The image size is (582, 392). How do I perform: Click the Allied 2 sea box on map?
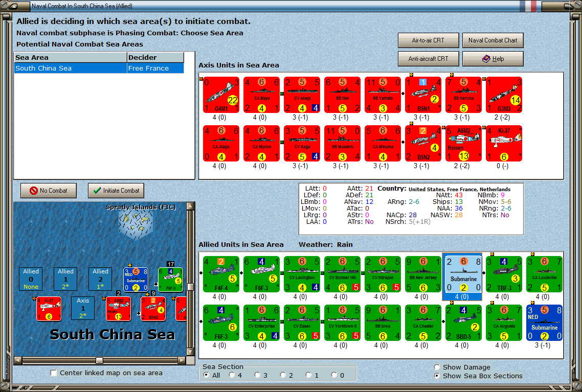click(x=100, y=279)
